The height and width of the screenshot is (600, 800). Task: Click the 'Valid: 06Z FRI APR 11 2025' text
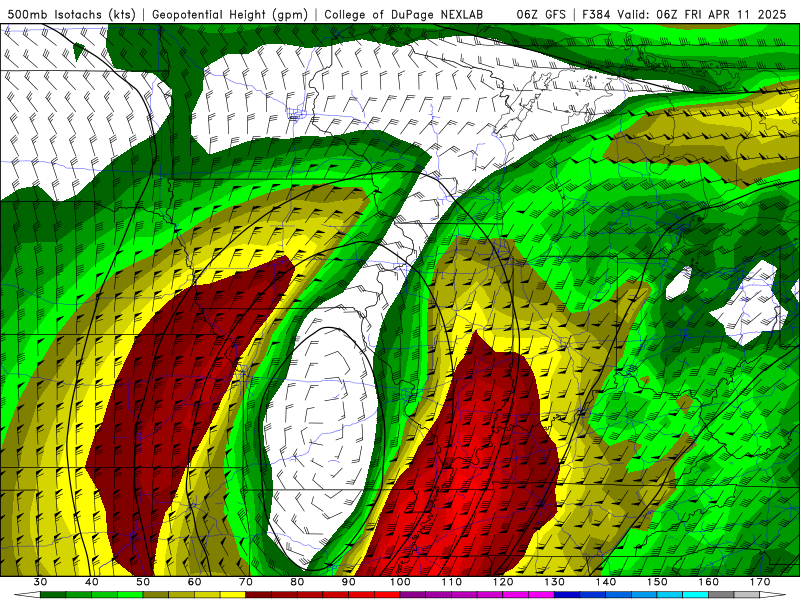pos(702,14)
